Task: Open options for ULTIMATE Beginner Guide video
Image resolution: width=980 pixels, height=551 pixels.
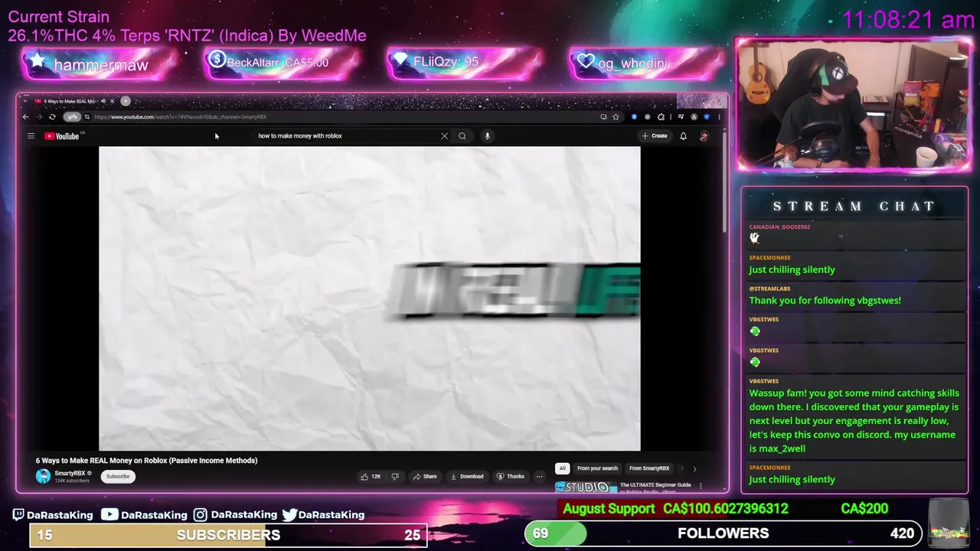Action: pos(700,485)
